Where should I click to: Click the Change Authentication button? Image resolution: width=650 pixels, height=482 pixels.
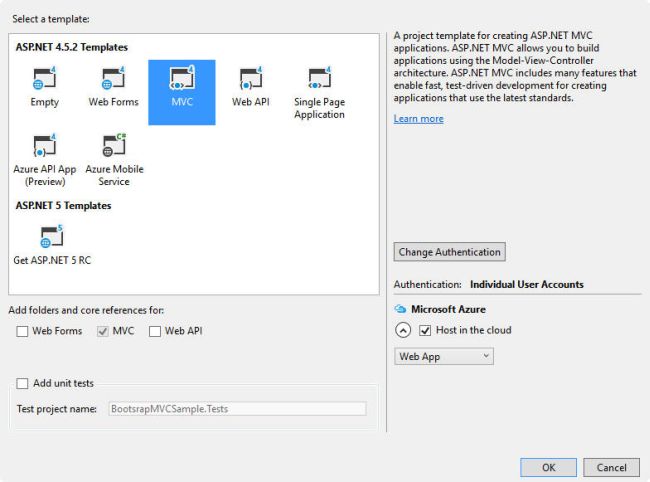pos(449,252)
